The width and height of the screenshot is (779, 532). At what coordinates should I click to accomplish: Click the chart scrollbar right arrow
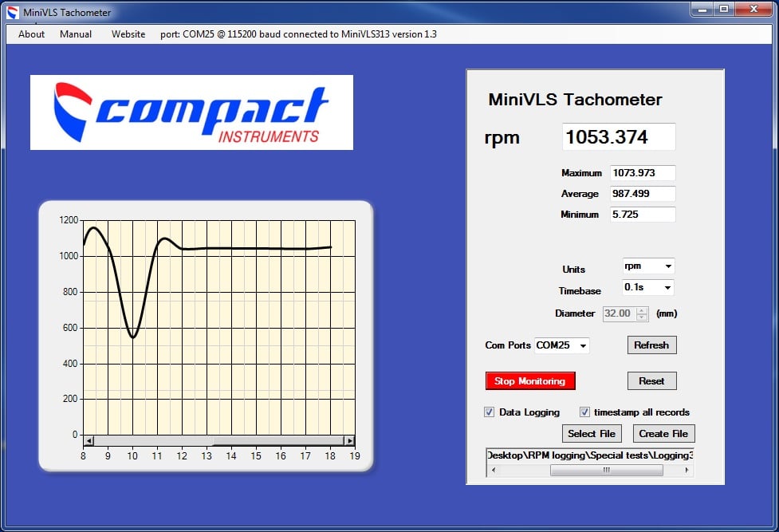[350, 440]
